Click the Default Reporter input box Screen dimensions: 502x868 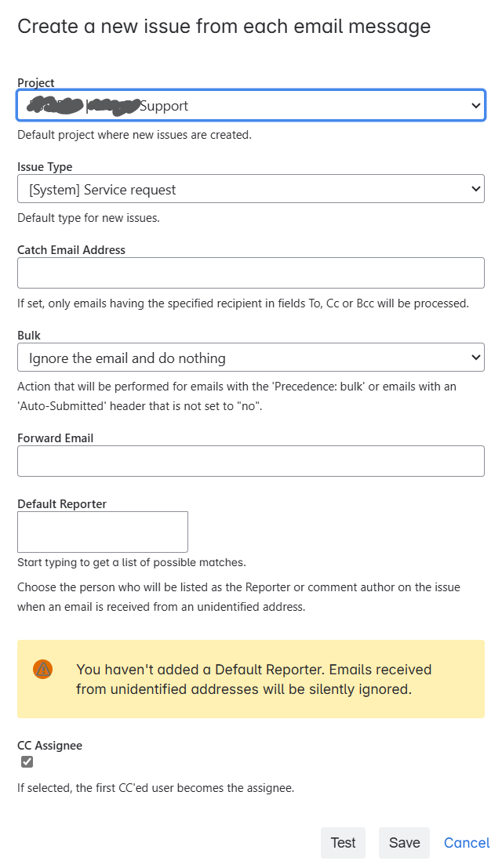coord(102,531)
